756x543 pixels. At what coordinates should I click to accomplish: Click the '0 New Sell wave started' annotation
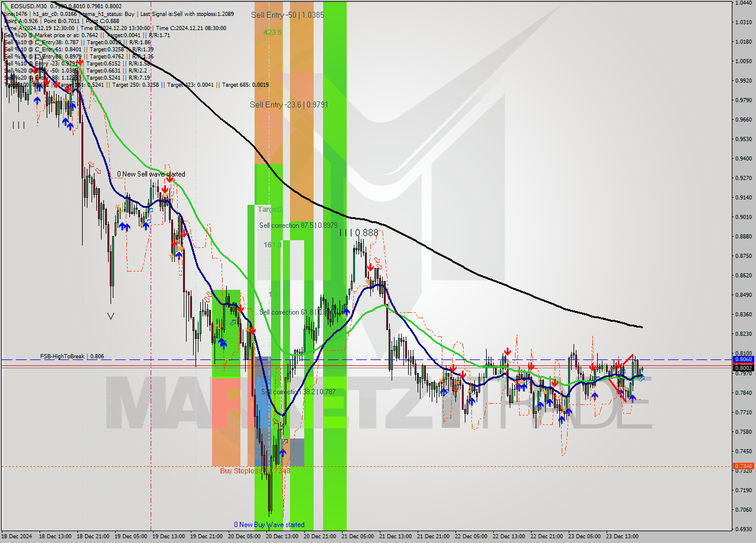pyautogui.click(x=151, y=174)
